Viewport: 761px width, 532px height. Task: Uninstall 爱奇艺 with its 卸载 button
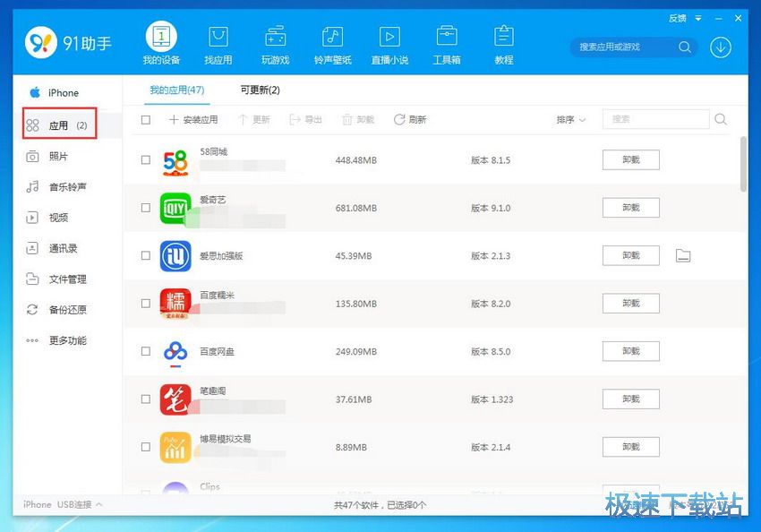631,208
